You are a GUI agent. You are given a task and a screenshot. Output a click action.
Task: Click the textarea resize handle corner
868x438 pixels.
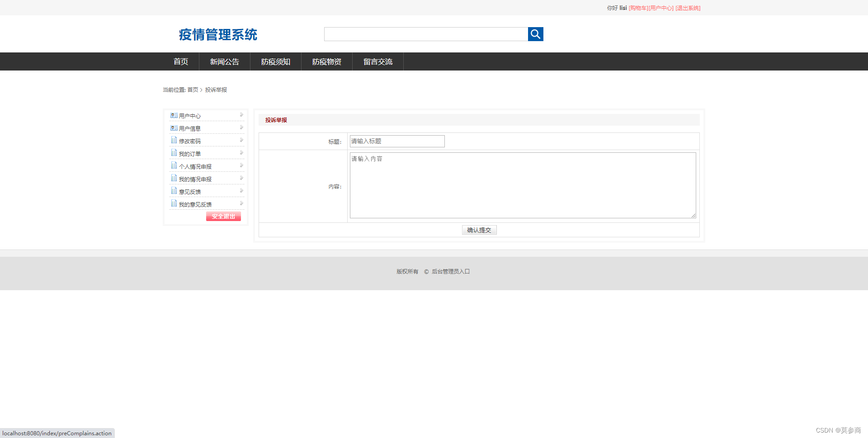click(693, 216)
